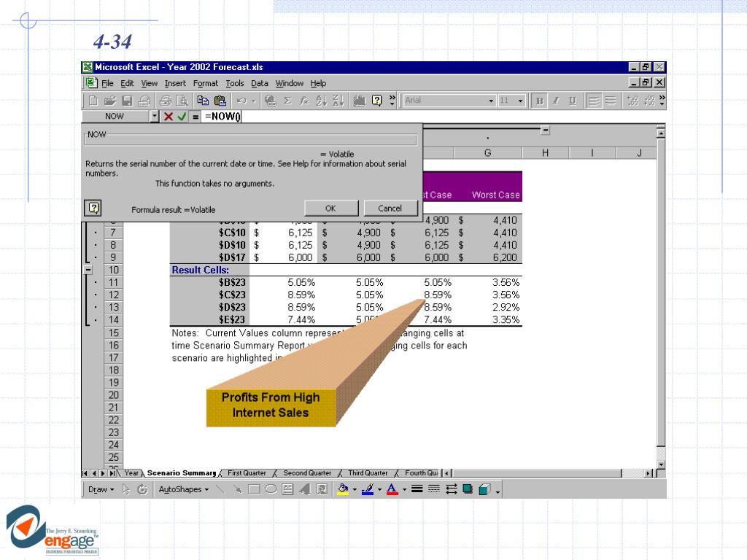Click the Undo arrow icon
747x560 pixels.
pos(242,101)
